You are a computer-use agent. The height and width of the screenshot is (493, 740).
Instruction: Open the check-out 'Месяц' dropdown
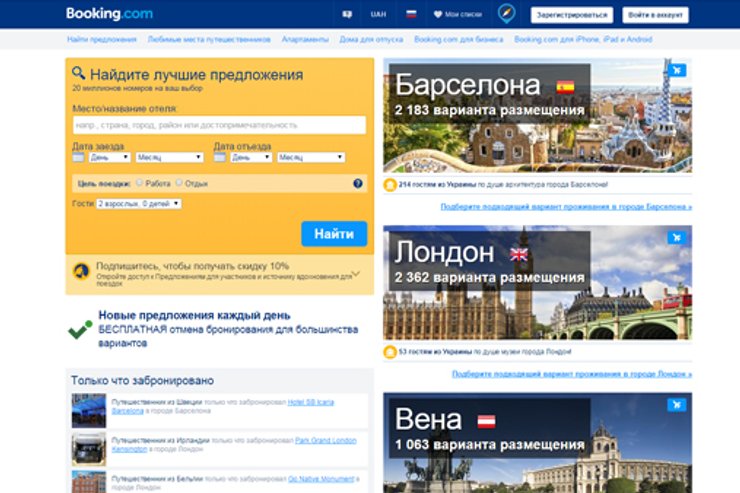click(x=311, y=157)
